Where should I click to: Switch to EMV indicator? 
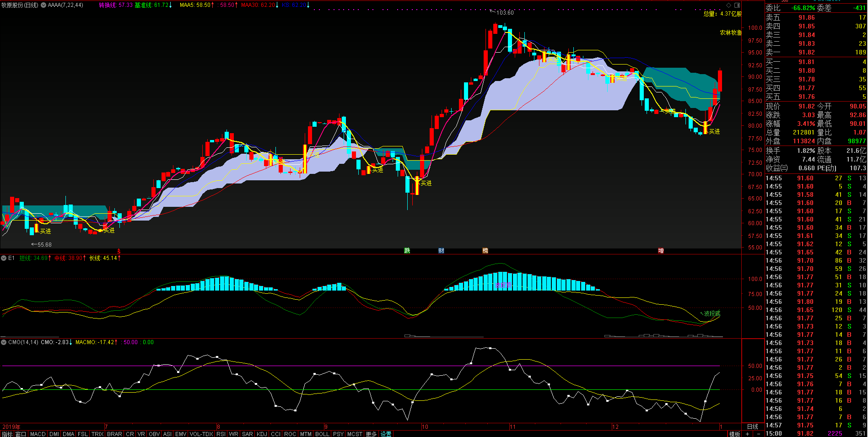[181, 434]
